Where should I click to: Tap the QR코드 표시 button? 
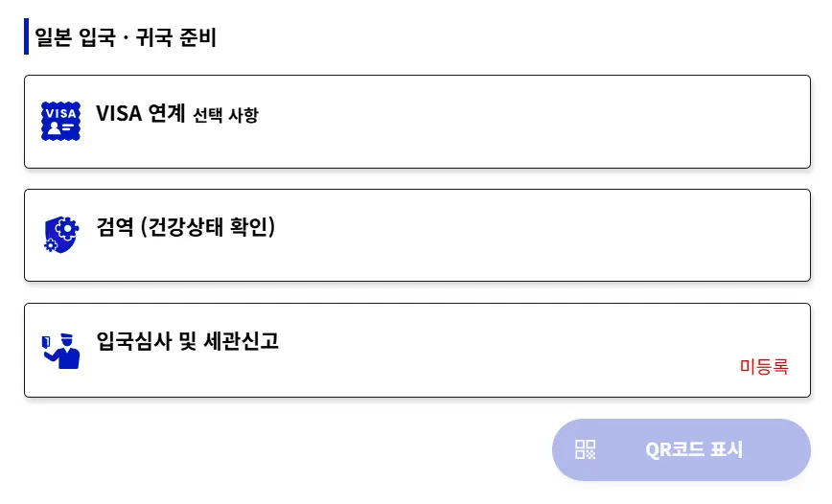[682, 450]
